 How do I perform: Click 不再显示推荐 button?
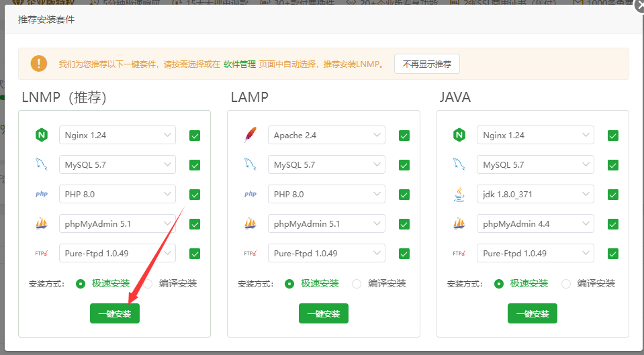pyautogui.click(x=426, y=64)
